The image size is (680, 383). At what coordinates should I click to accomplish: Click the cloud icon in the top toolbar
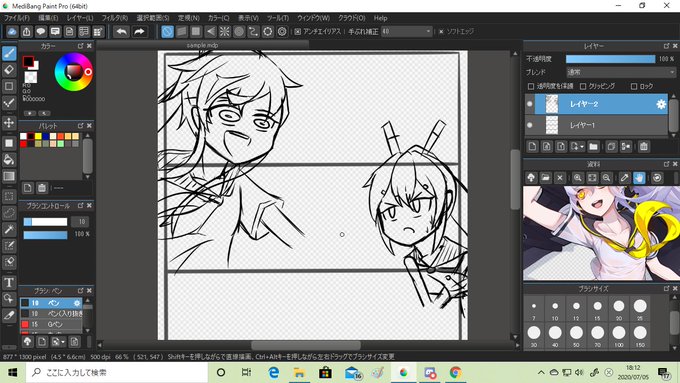12,32
